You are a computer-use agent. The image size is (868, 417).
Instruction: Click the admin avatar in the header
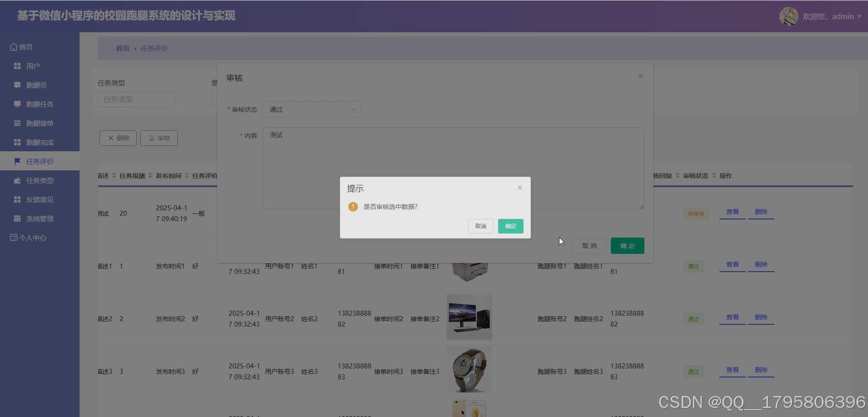pyautogui.click(x=788, y=16)
